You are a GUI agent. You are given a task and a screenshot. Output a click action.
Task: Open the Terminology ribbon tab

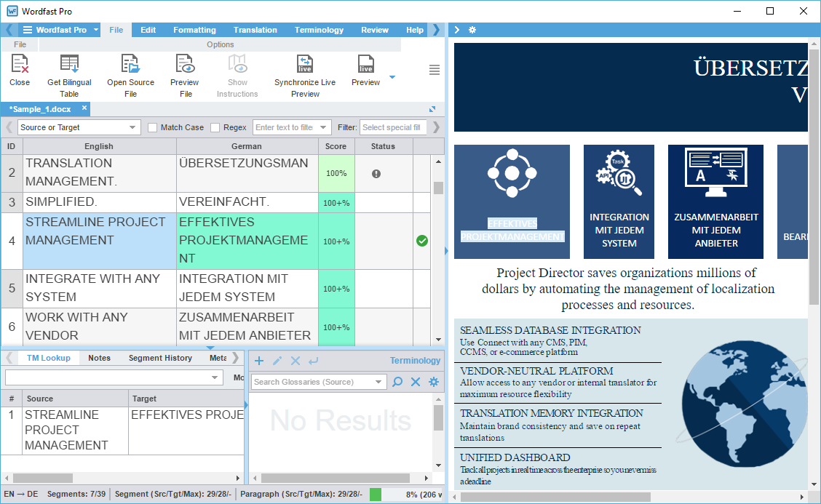319,30
